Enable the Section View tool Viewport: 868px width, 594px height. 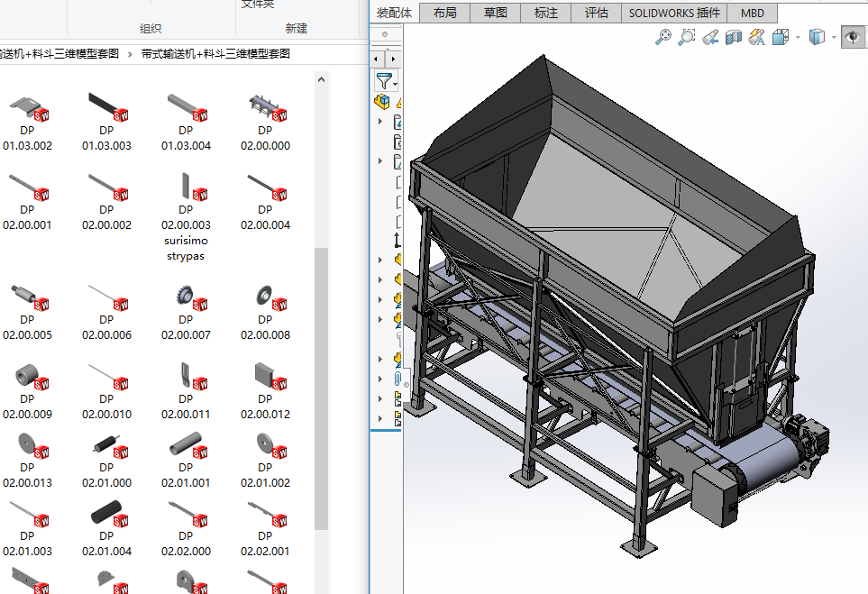(x=734, y=37)
